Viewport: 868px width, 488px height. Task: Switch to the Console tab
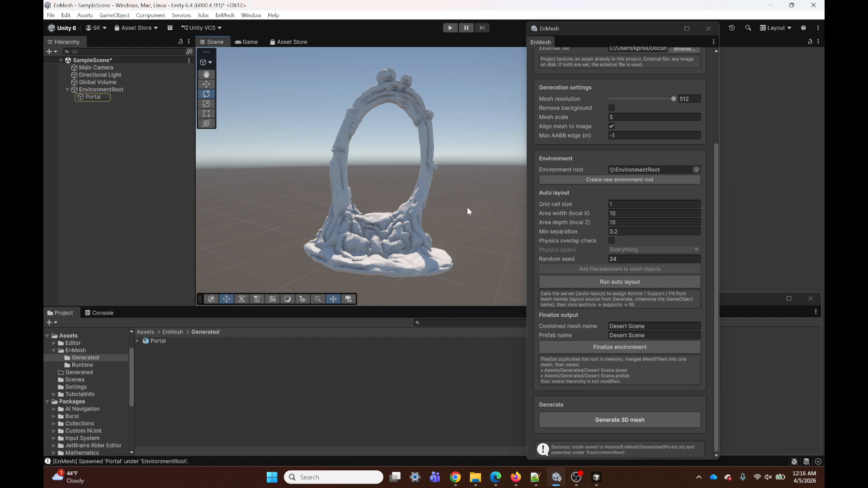coord(99,313)
